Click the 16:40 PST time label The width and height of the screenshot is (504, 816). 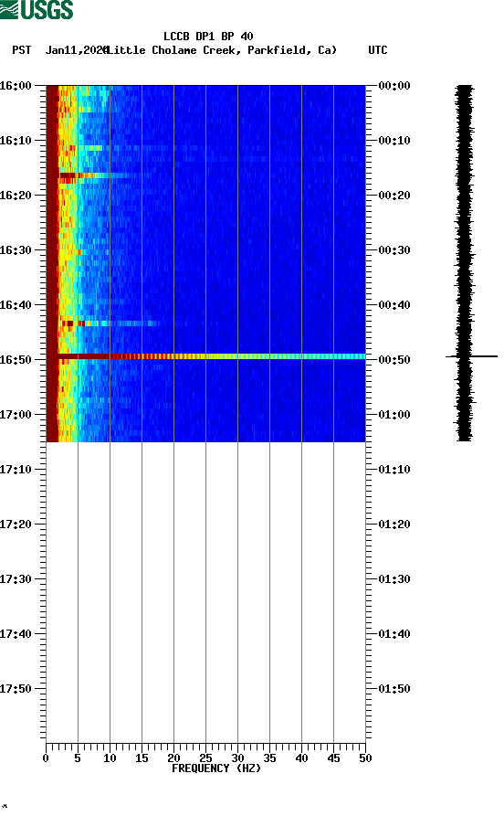(16, 305)
